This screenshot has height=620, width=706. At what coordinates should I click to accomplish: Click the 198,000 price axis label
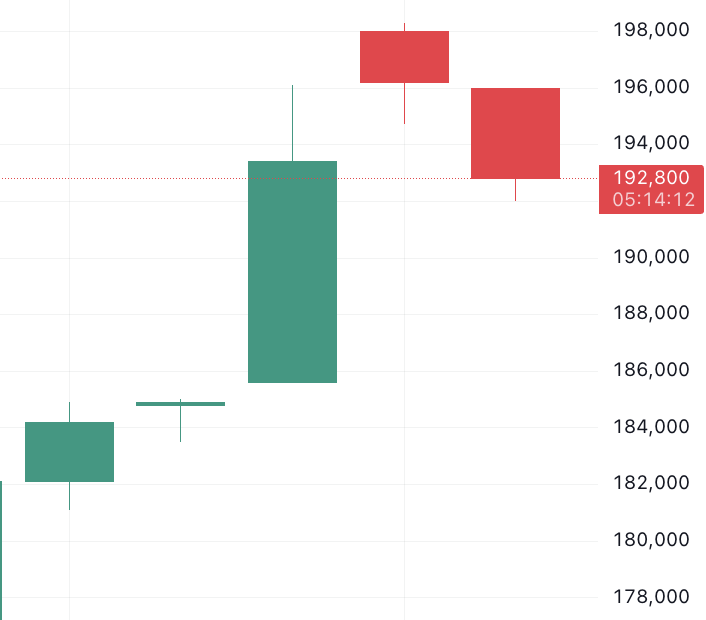651,30
